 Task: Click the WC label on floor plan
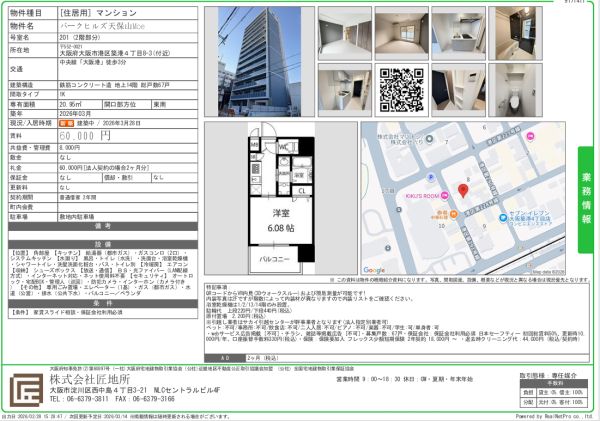tap(284, 147)
